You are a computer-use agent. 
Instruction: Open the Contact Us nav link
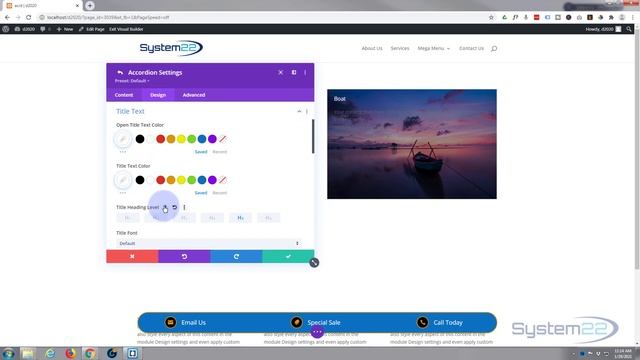point(471,49)
